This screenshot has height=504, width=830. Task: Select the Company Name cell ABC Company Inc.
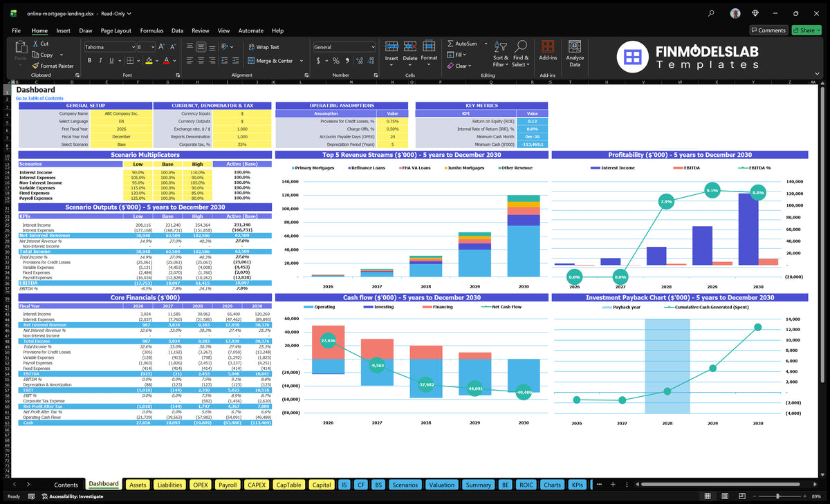[x=122, y=113]
